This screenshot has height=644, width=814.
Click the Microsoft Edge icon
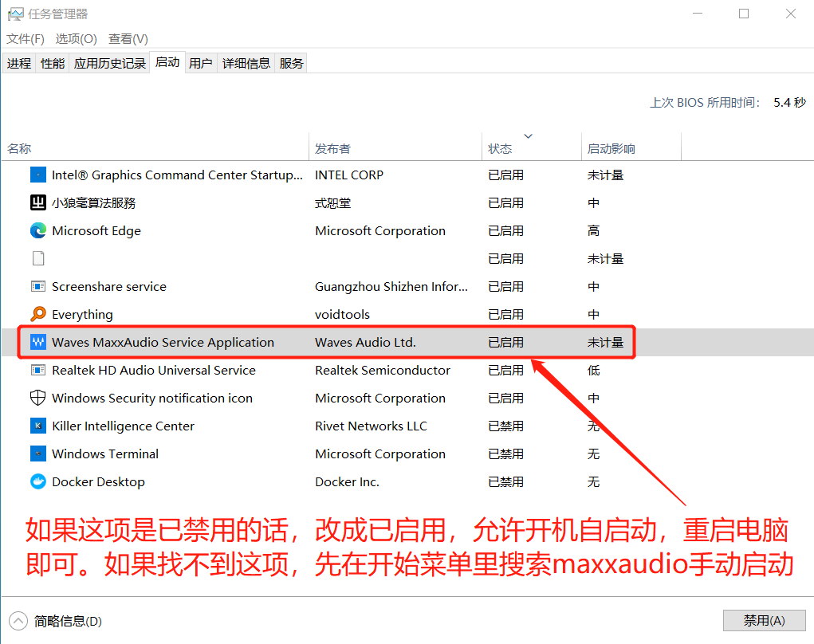[x=38, y=230]
